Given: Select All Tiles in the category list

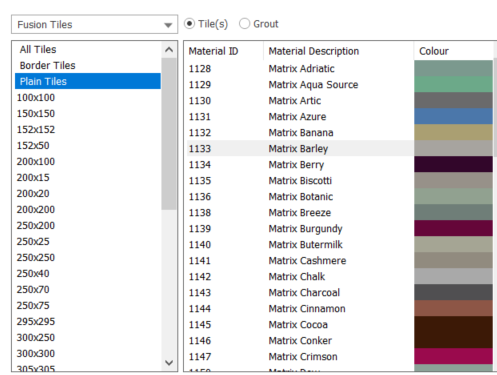Looking at the screenshot, I should coord(88,49).
